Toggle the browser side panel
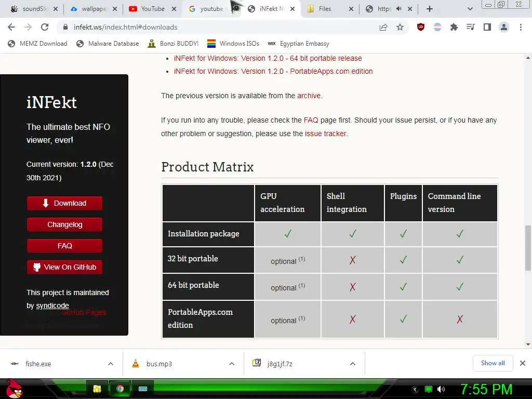Image resolution: width=532 pixels, height=399 pixels. click(x=487, y=27)
